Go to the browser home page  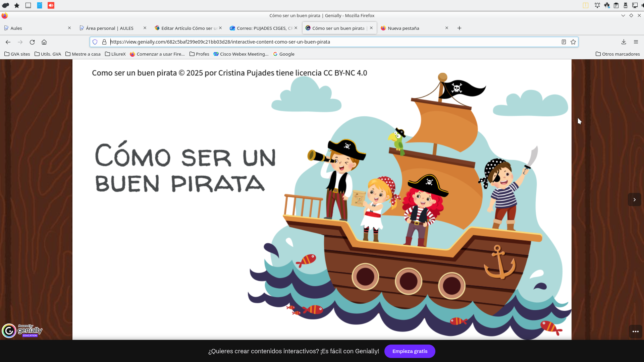point(44,42)
